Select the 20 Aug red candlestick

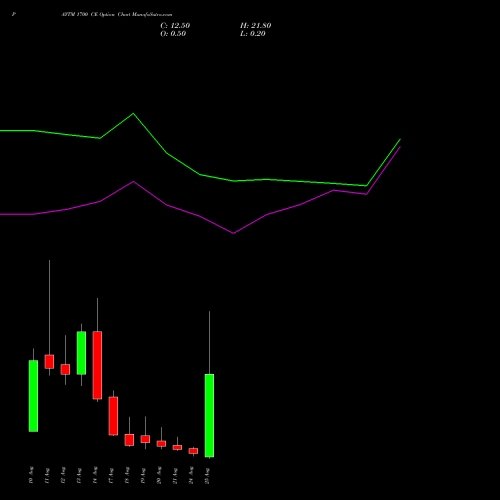tap(161, 444)
